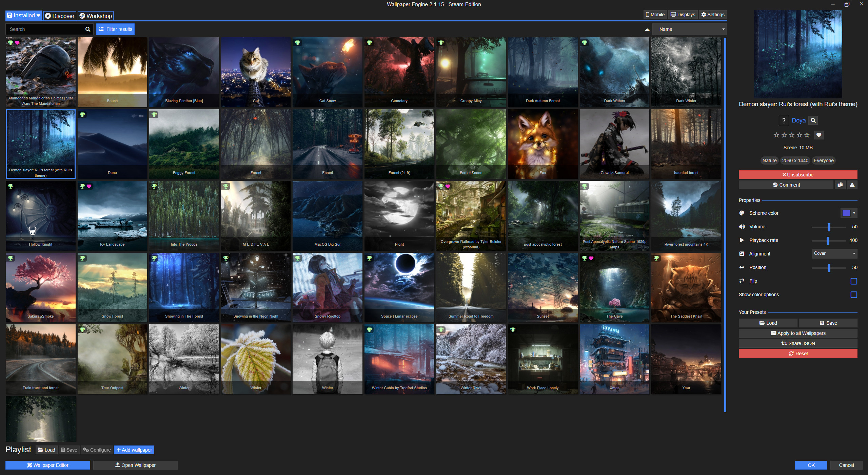Click the Playback rate slider handle
This screenshot has width=868, height=475.
click(x=828, y=241)
